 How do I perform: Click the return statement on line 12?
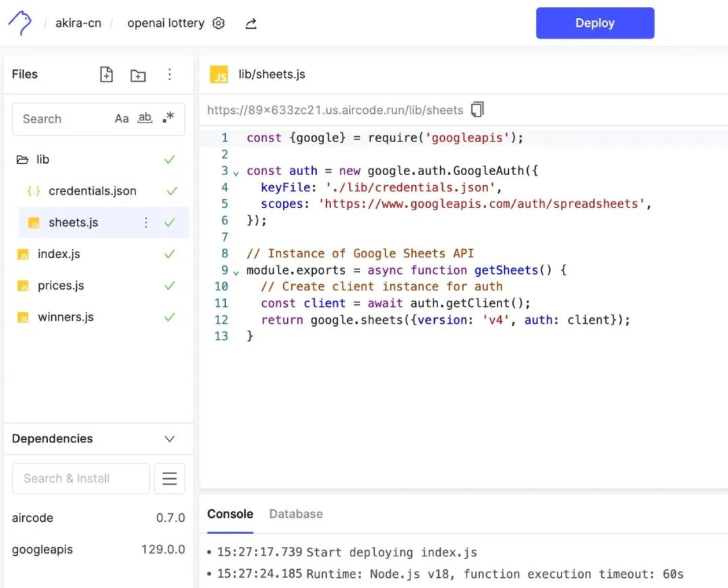tap(446, 320)
